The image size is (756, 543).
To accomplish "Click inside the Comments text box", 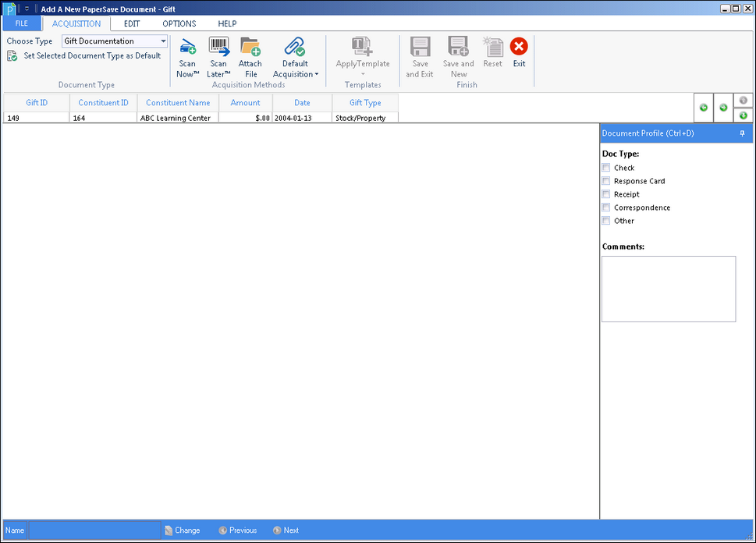I will (669, 289).
